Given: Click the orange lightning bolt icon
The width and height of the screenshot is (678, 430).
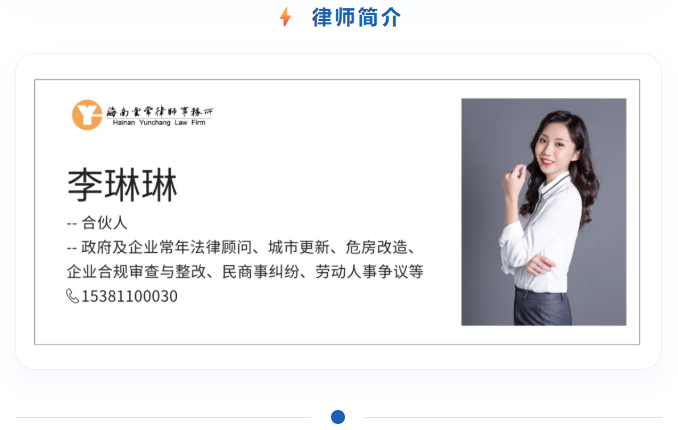Looking at the screenshot, I should 285,17.
